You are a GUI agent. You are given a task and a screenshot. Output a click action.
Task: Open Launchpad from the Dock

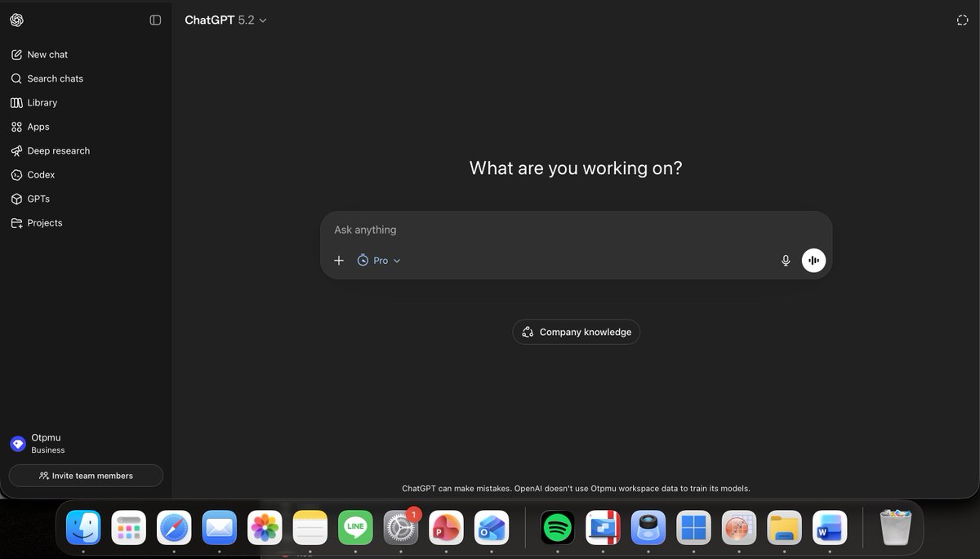coord(129,528)
